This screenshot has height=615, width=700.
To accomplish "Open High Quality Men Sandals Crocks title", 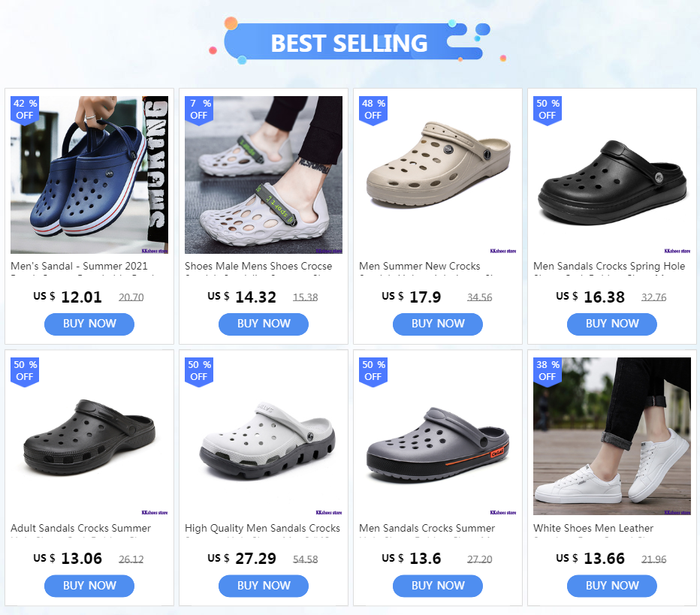I will (263, 528).
